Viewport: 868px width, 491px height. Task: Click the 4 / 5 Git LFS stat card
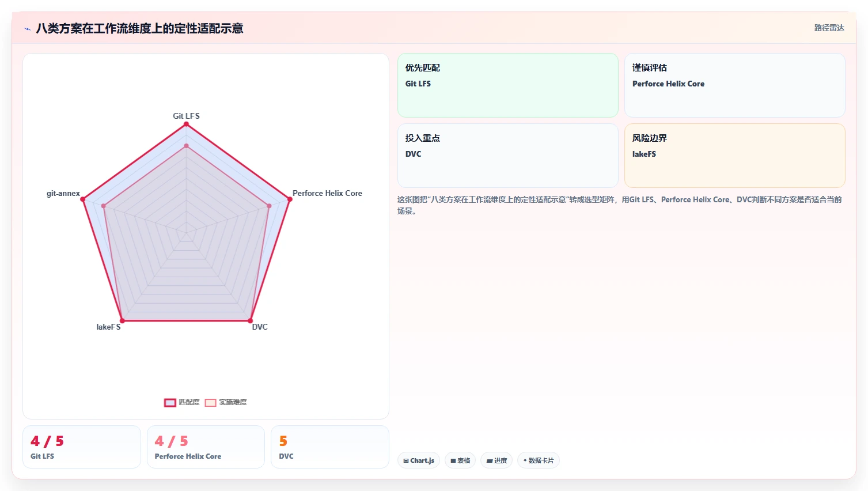click(82, 447)
